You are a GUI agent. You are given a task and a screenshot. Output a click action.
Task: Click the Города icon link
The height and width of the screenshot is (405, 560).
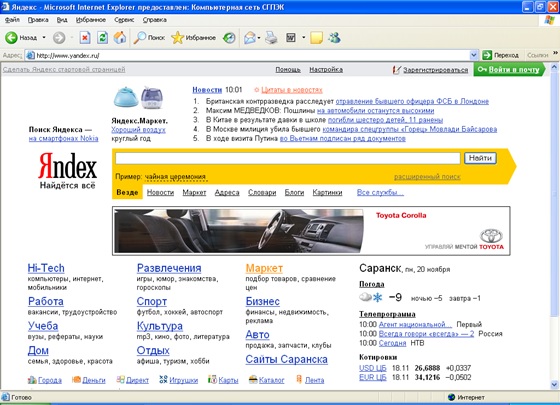45,380
